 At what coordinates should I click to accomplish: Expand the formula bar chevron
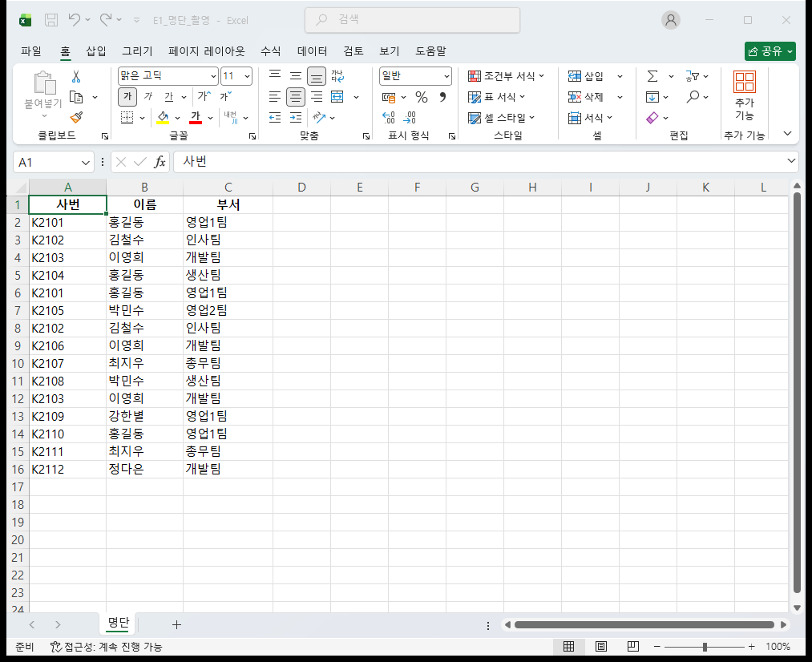(791, 161)
